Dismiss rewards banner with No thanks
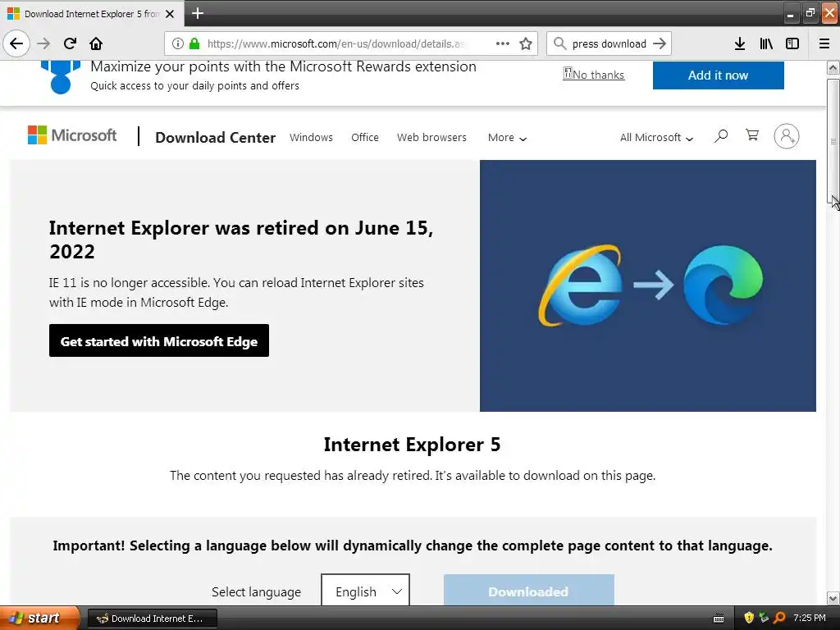Image resolution: width=840 pixels, height=630 pixels. click(594, 75)
